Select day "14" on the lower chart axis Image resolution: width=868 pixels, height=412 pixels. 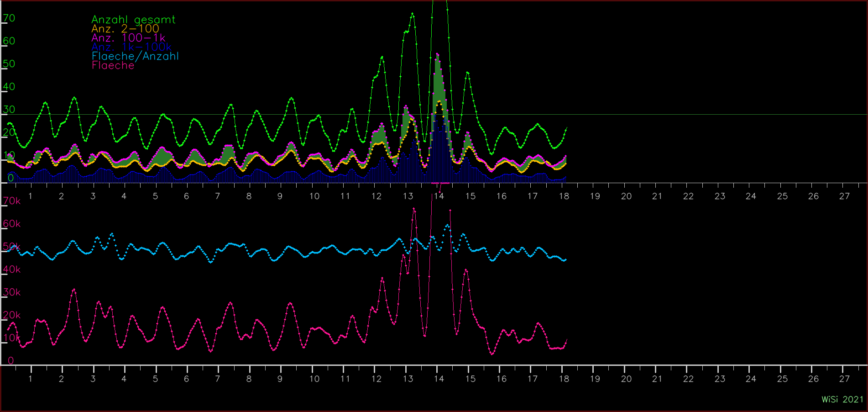click(x=439, y=379)
